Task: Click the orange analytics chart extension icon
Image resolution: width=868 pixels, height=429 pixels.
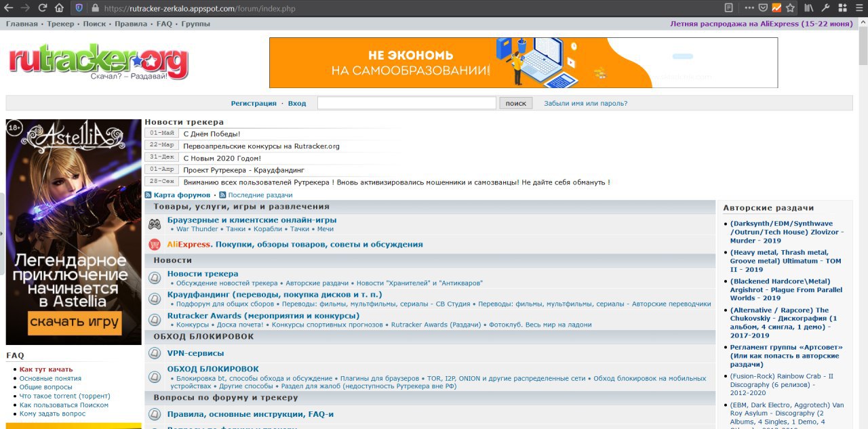Action: tap(776, 8)
